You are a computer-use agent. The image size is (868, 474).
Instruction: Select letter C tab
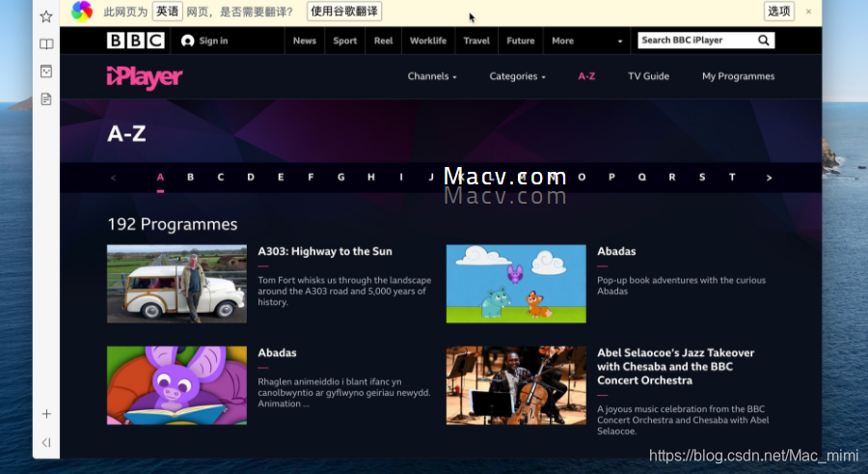tap(220, 178)
